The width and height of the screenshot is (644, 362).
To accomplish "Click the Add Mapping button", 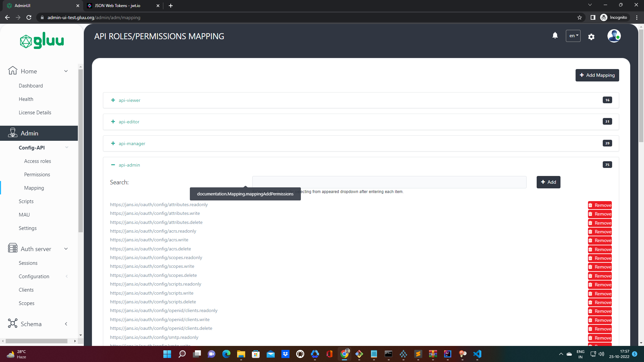I will [597, 75].
